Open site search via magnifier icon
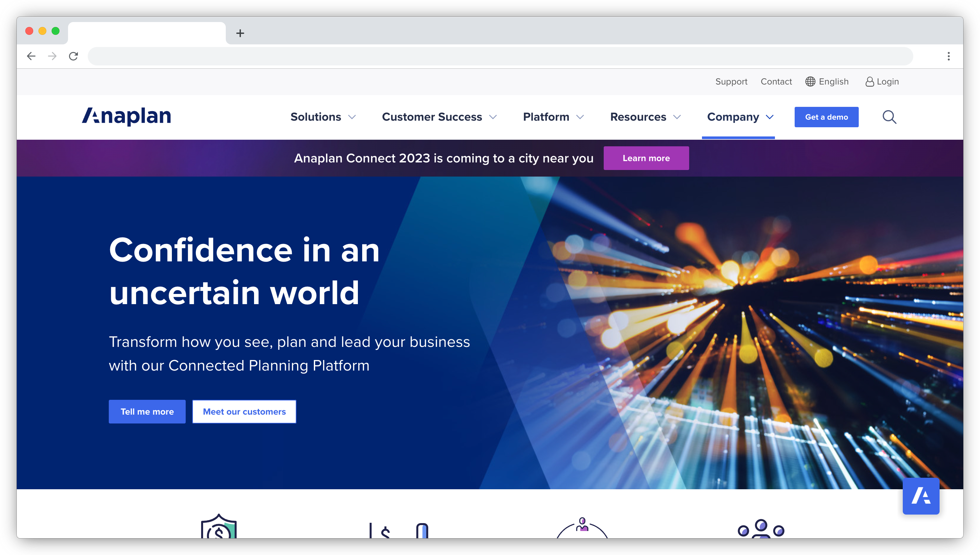 coord(889,117)
